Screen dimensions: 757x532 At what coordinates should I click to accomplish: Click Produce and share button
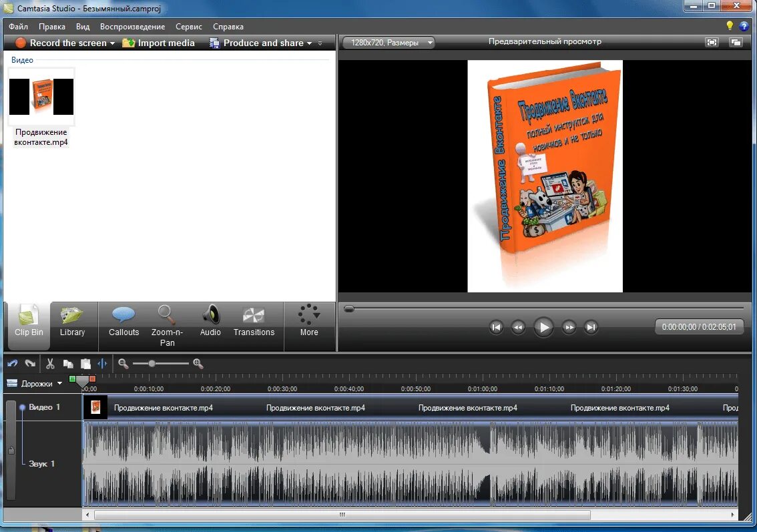[x=256, y=43]
